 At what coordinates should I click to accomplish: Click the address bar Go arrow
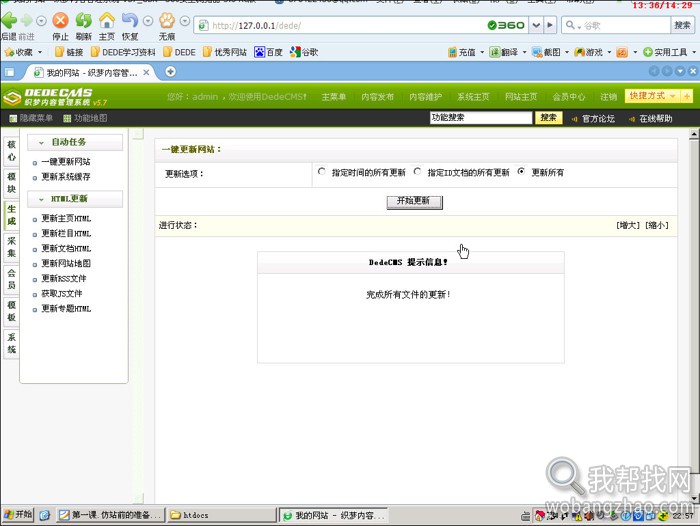point(550,25)
